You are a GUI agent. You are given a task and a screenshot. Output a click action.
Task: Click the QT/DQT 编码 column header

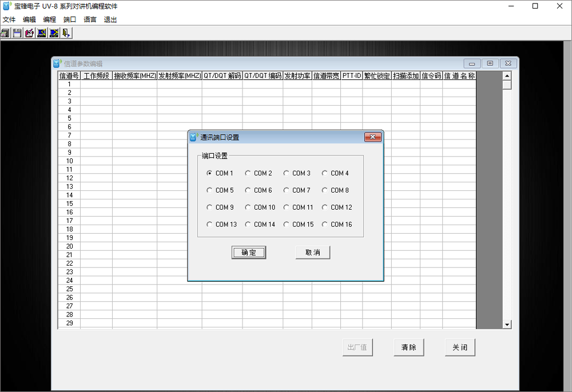(x=263, y=76)
